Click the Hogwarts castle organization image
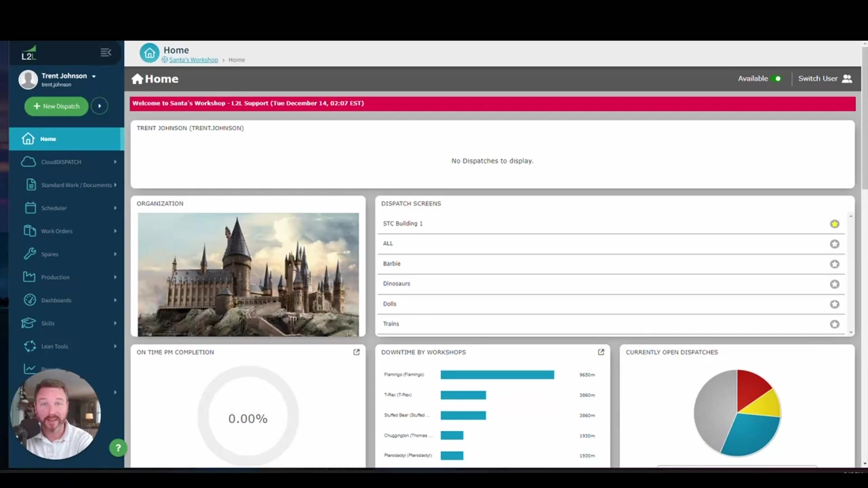 (x=248, y=274)
